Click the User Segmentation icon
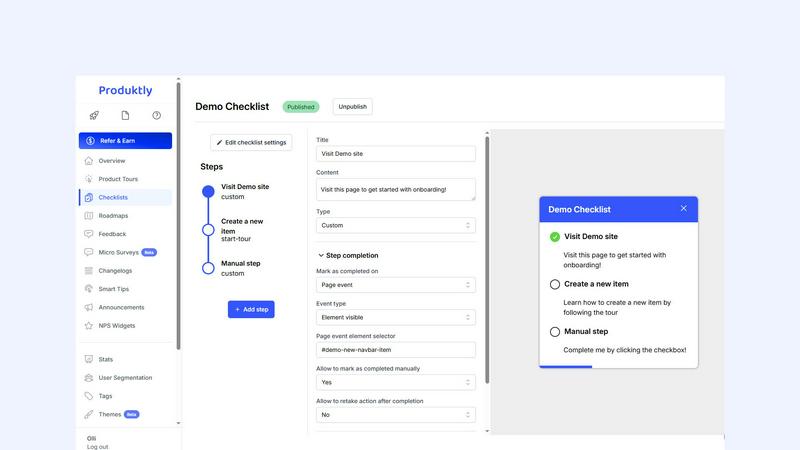This screenshot has width=800, height=450. 89,378
